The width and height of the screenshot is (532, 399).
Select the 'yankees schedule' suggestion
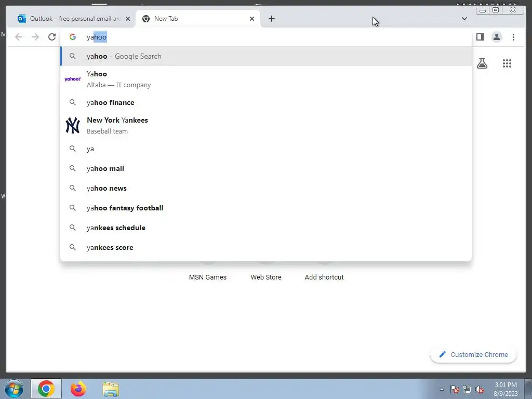click(266, 228)
